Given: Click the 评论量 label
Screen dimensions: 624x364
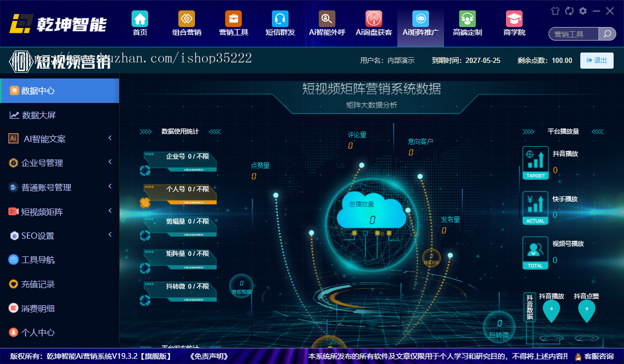Looking at the screenshot, I should pos(357,135).
